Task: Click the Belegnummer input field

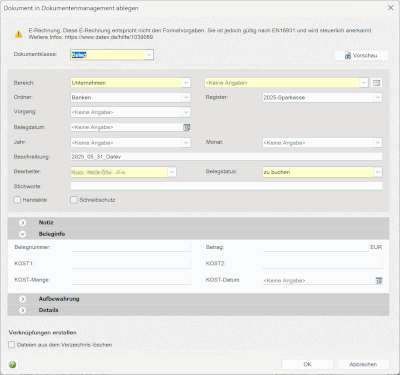Action: 131,247
